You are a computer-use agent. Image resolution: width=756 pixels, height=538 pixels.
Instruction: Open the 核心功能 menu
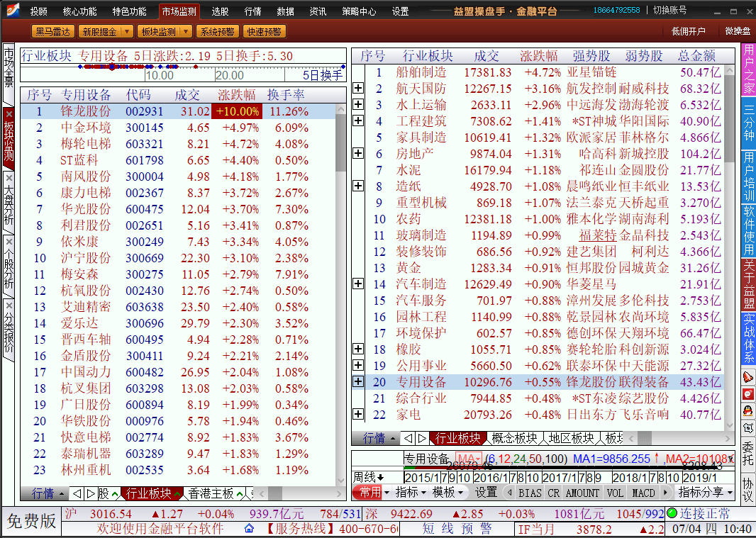(x=80, y=11)
